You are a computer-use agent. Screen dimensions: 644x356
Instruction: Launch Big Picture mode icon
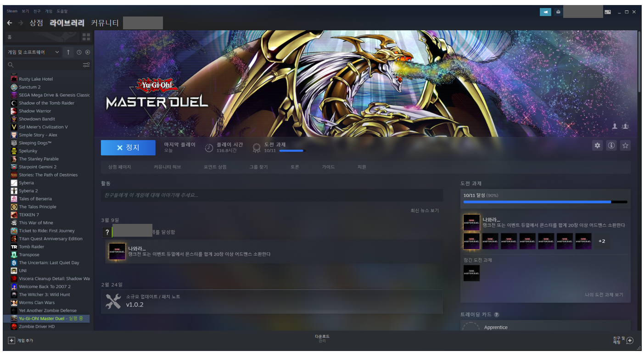coord(608,12)
